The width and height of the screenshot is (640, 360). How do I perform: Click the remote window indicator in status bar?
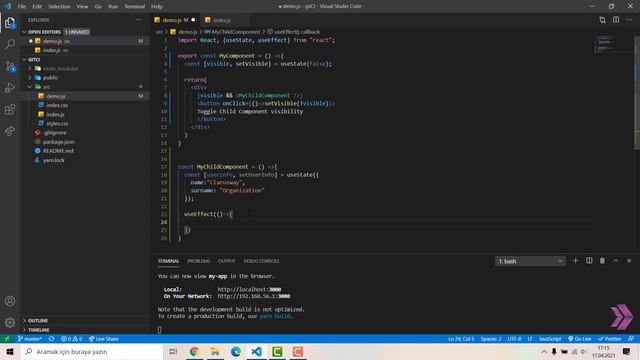pos(7,339)
